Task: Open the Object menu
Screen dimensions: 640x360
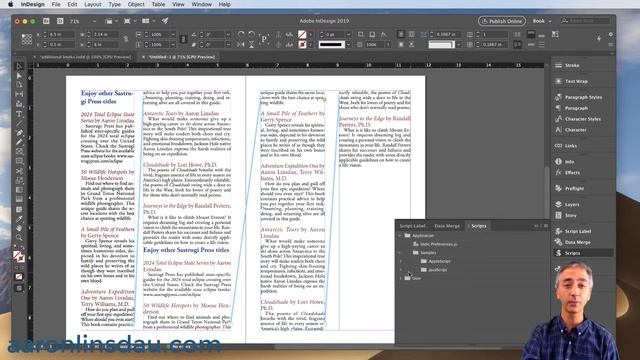Action: coord(136,4)
